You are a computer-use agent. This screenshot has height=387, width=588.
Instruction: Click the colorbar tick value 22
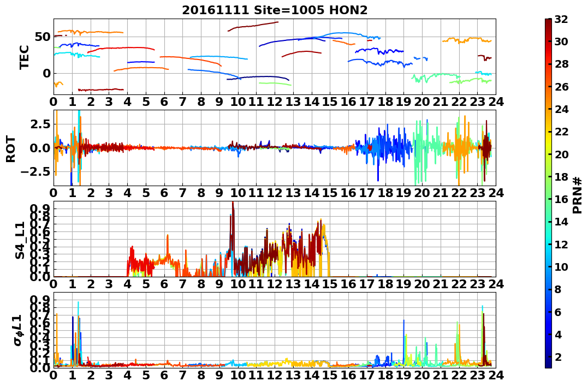[x=561, y=132]
